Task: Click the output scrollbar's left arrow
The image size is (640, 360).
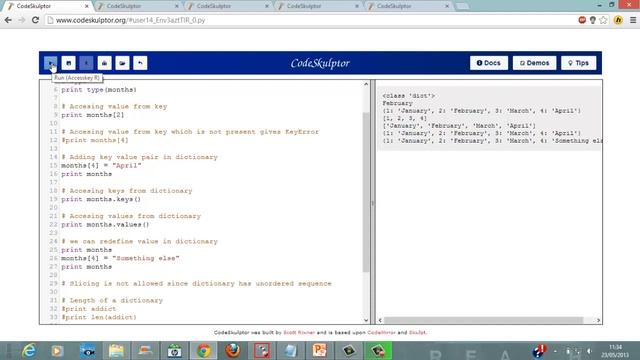Action: point(380,320)
